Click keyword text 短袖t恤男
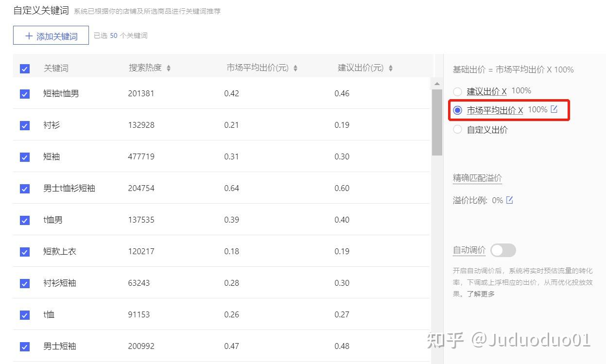The image size is (606, 364). pyautogui.click(x=61, y=93)
